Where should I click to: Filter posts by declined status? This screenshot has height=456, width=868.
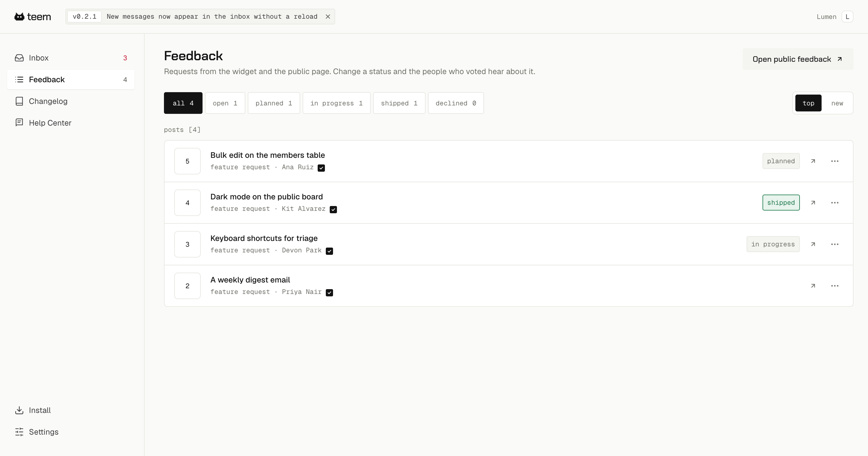tap(456, 103)
